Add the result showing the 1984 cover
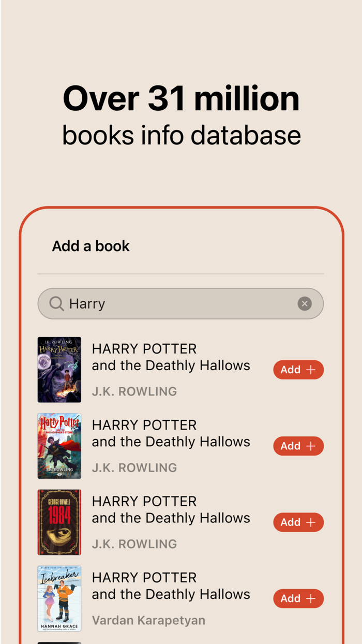 tap(298, 522)
